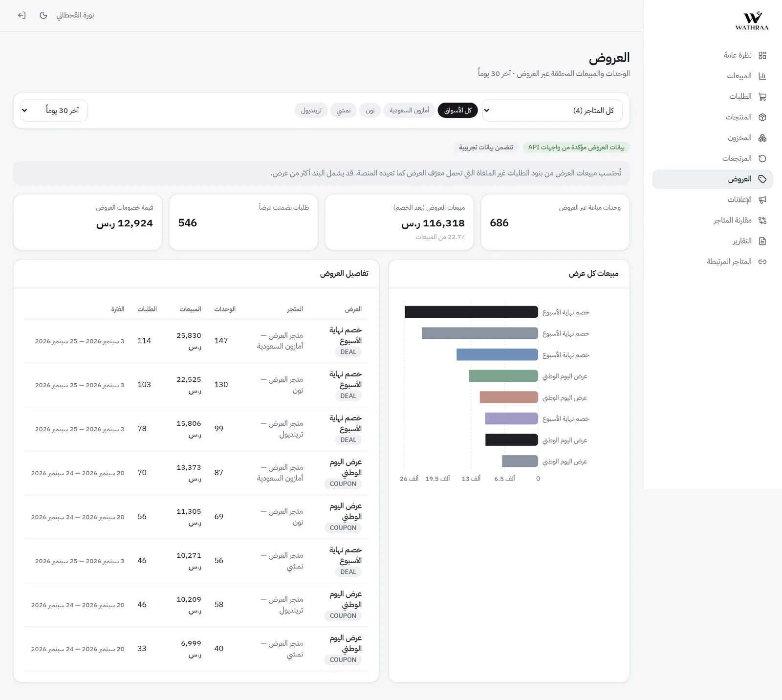Viewport: 782px width, 700px height.
Task: Click the الطلبات table column header
Action: (147, 309)
